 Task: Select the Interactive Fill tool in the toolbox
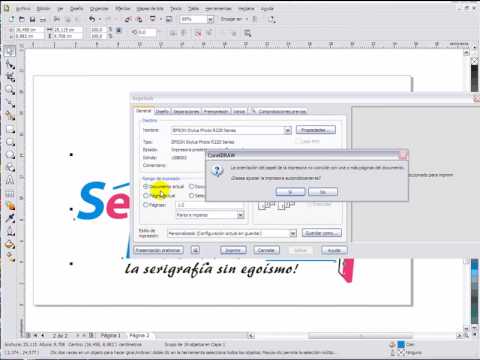tap(10, 257)
